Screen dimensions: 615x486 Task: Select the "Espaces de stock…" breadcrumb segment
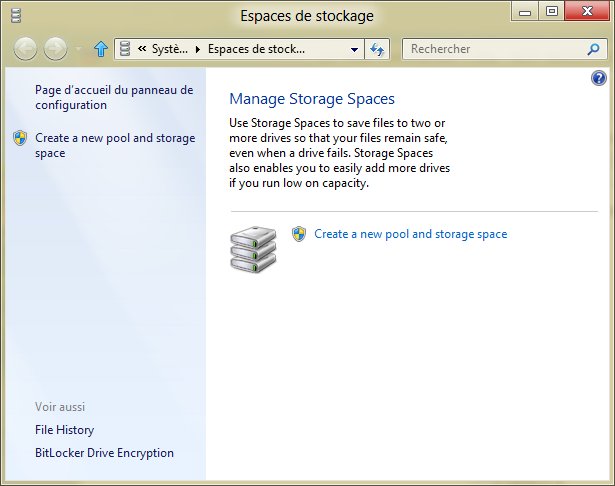click(255, 48)
